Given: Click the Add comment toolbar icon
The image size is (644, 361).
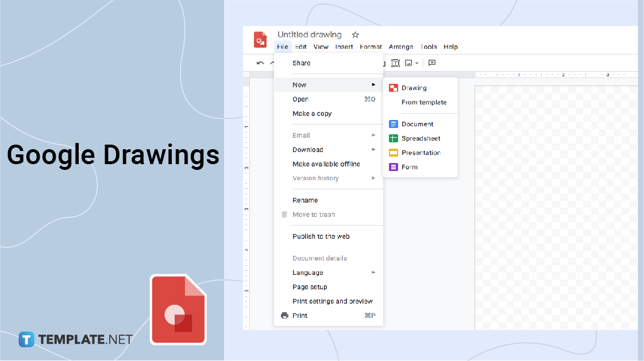Looking at the screenshot, I should point(432,63).
